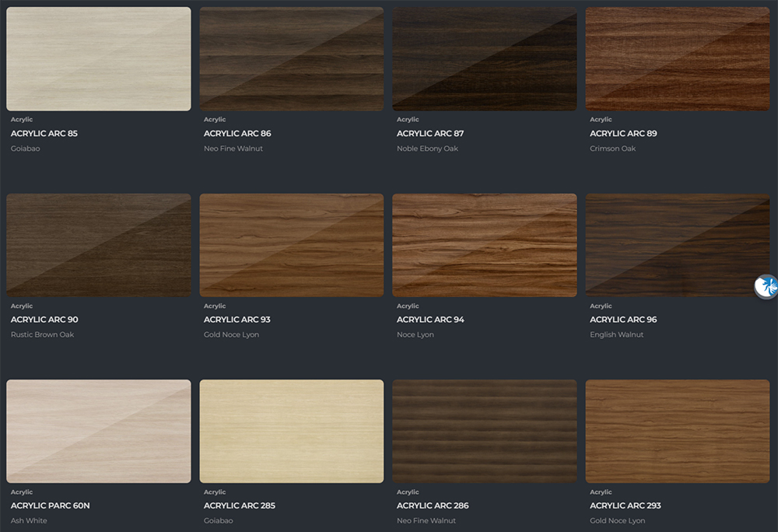Screen dimensions: 778x532
Task: Click the floating blue assistant icon
Action: point(766,286)
